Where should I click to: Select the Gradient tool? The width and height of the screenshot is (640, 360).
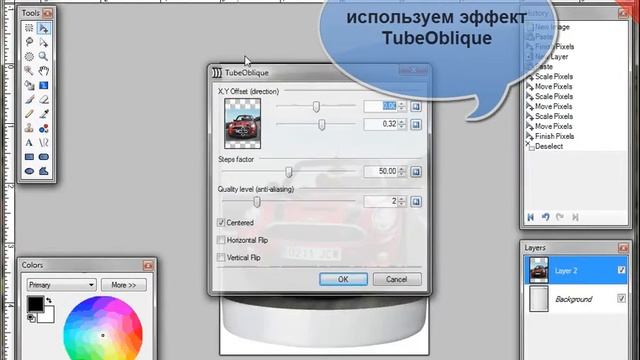coord(43,85)
